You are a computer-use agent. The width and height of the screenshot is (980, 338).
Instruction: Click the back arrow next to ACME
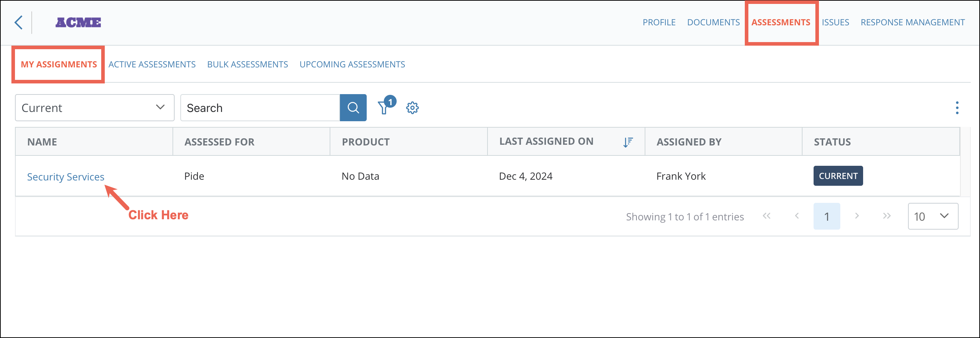pos(19,22)
